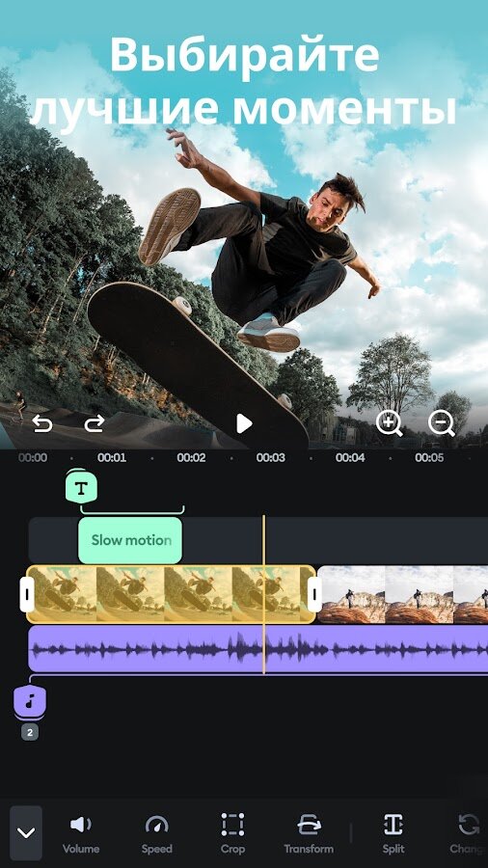Play the video preview
Screen dimensions: 488x868
[243, 423]
